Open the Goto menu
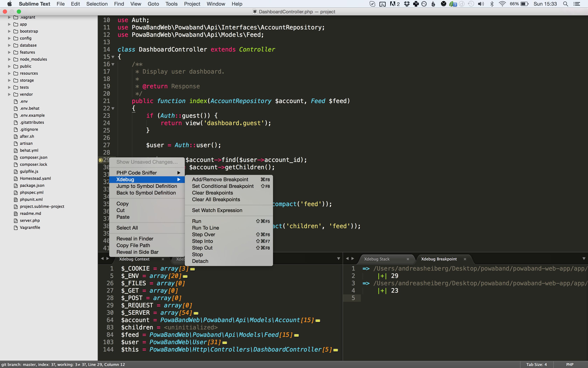Viewport: 588px width, 368px height. pyautogui.click(x=153, y=4)
